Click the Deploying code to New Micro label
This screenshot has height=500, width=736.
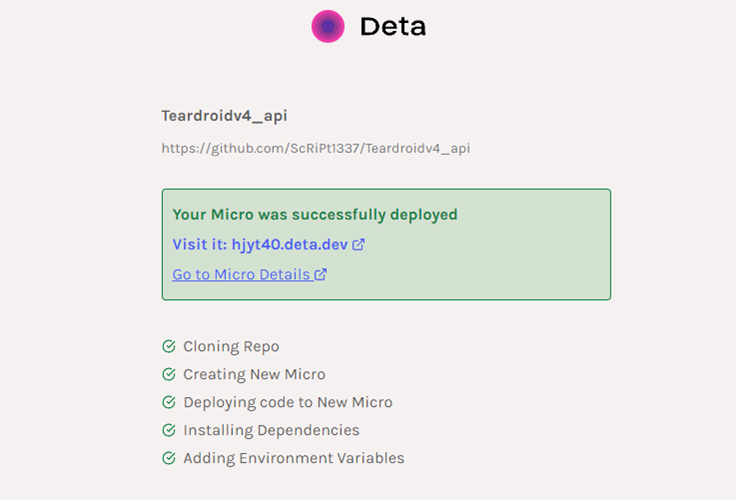click(x=288, y=402)
